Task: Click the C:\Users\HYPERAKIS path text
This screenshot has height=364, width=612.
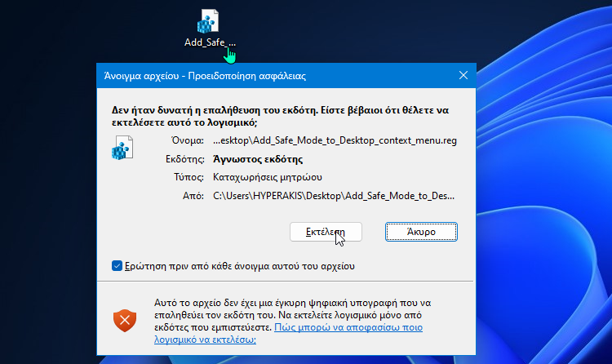Action: click(x=334, y=196)
